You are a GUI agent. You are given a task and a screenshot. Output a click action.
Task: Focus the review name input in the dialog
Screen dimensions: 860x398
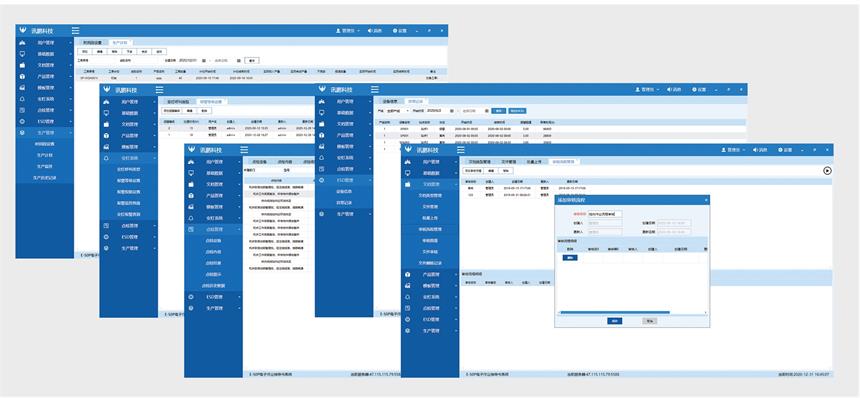click(605, 214)
